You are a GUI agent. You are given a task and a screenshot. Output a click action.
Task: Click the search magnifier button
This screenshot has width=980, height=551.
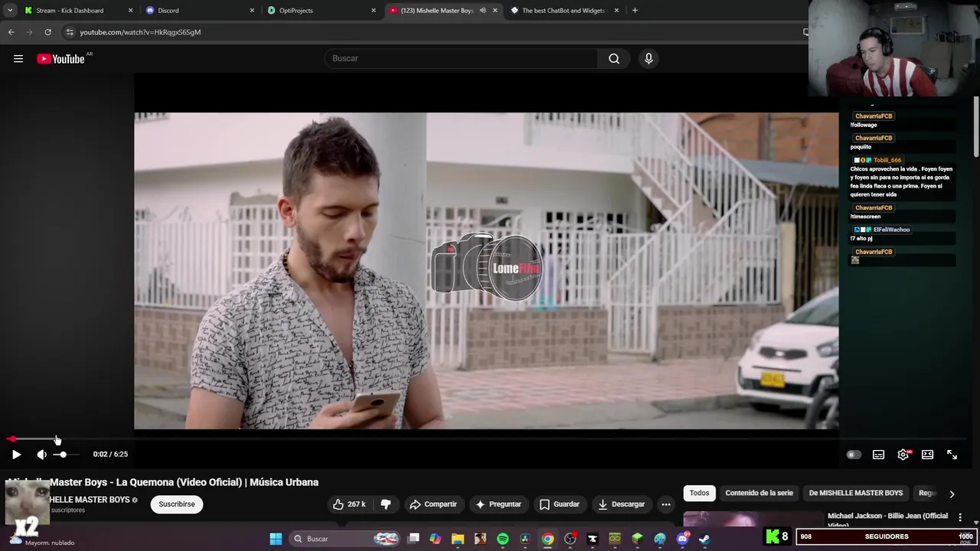[x=614, y=58]
